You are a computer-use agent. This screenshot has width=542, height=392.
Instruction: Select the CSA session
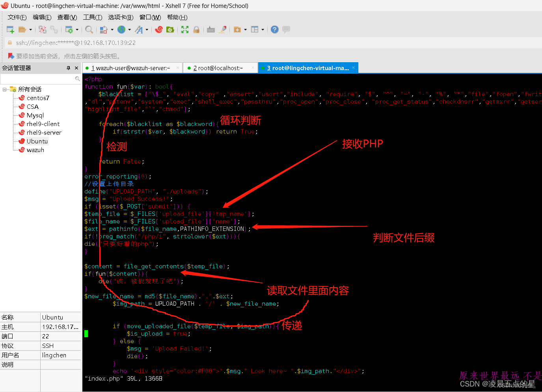[x=32, y=107]
